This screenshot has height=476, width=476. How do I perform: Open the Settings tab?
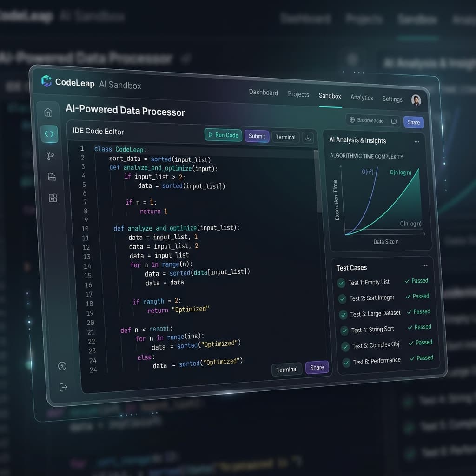392,99
